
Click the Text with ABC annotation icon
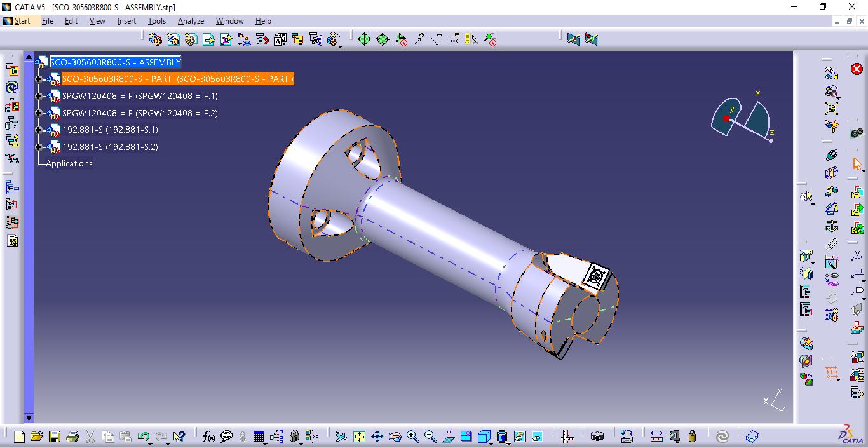point(857,274)
